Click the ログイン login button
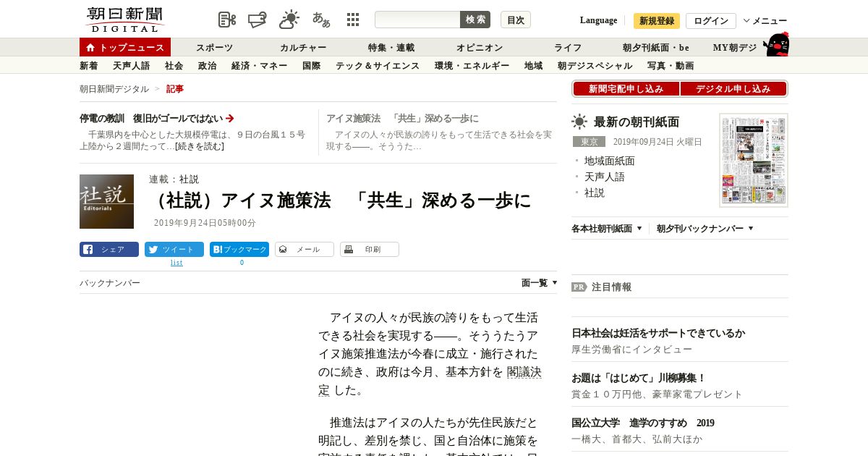Screen dimensions: 868x456 click(x=711, y=21)
